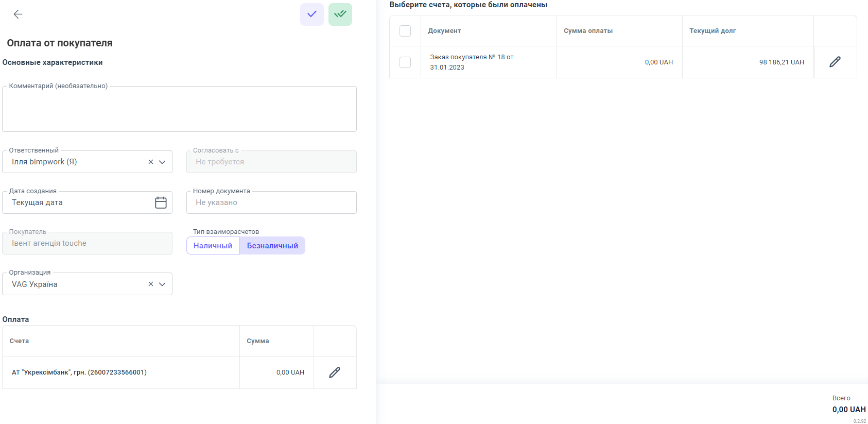Expand the Ответственный dropdown list
The height and width of the screenshot is (424, 868).
tap(162, 162)
